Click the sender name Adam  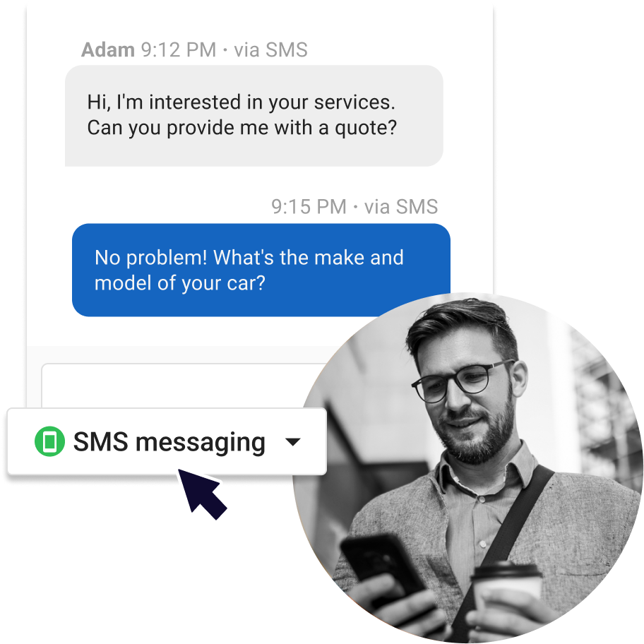pyautogui.click(x=108, y=50)
